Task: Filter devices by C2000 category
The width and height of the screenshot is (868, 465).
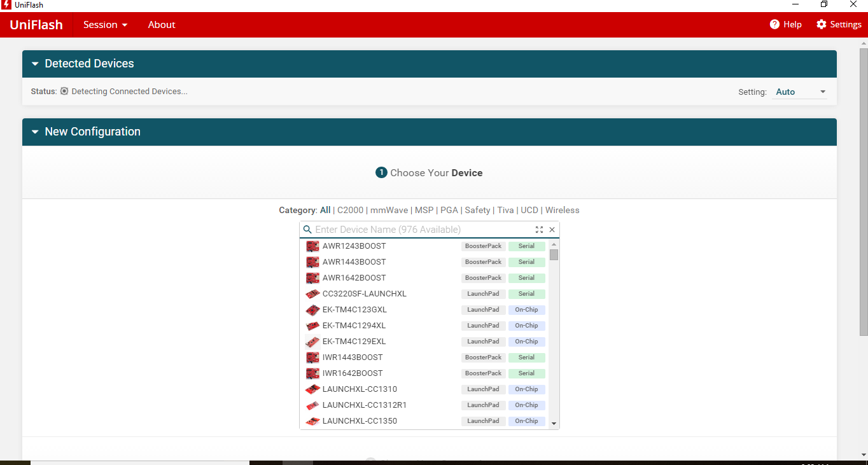Action: point(350,210)
